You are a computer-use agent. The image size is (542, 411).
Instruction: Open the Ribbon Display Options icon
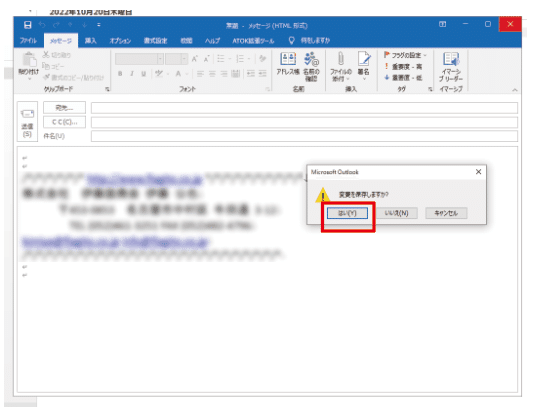(442, 24)
